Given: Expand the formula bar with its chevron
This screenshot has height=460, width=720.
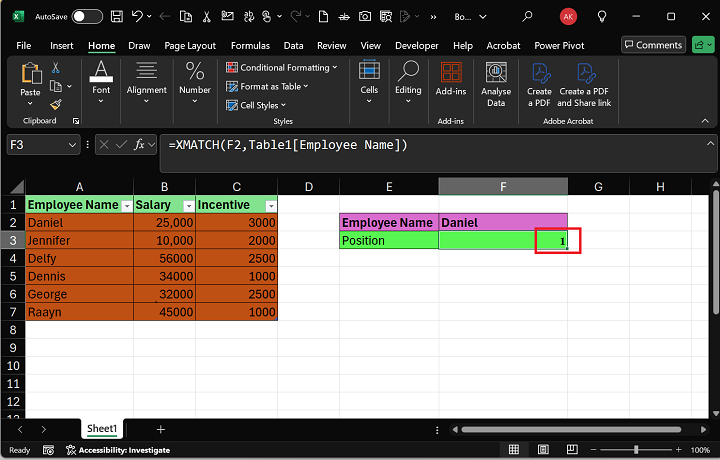Looking at the screenshot, I should tap(710, 144).
